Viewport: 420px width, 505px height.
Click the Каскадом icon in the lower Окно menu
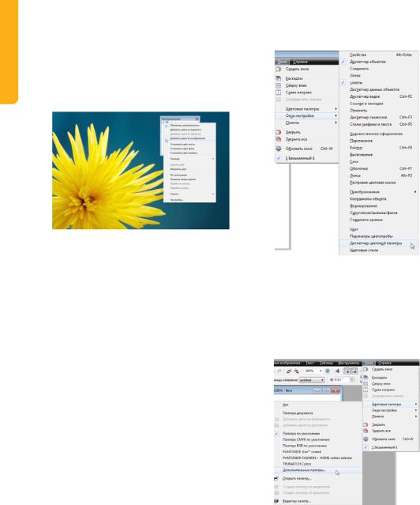tap(366, 378)
